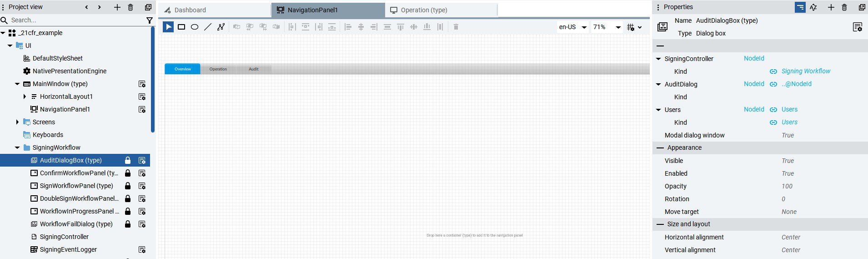
Task: Add new item in Project view
Action: click(x=117, y=7)
